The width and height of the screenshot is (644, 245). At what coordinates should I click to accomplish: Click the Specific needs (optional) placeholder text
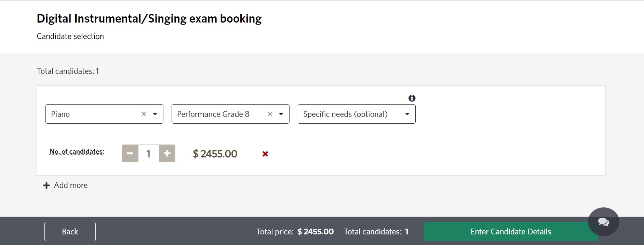tap(345, 114)
